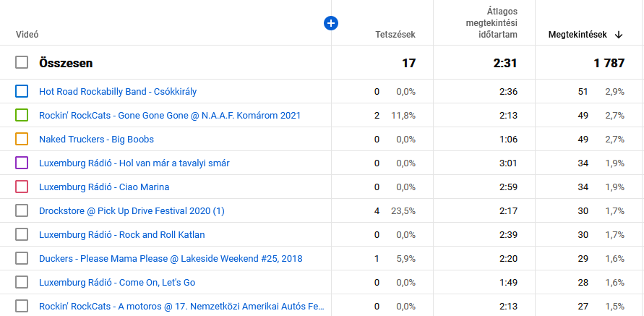Sort by Tetszések column header
The width and height of the screenshot is (644, 316).
[x=395, y=35]
